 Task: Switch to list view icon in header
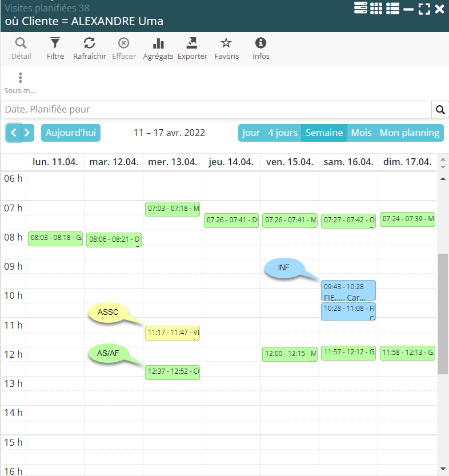pos(392,9)
